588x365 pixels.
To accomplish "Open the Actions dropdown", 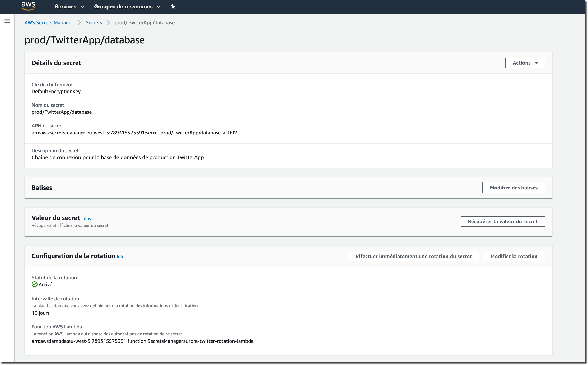I will [x=525, y=63].
